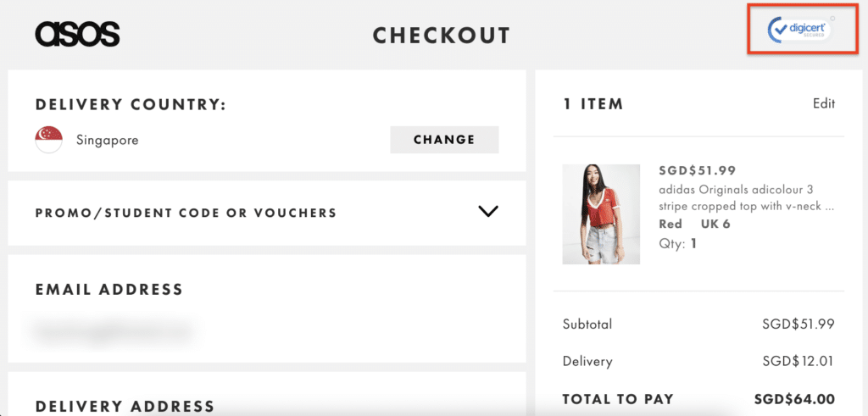Screen dimensions: 868x416
Task: Expand promo code section with chevron arrow
Action: pyautogui.click(x=488, y=212)
